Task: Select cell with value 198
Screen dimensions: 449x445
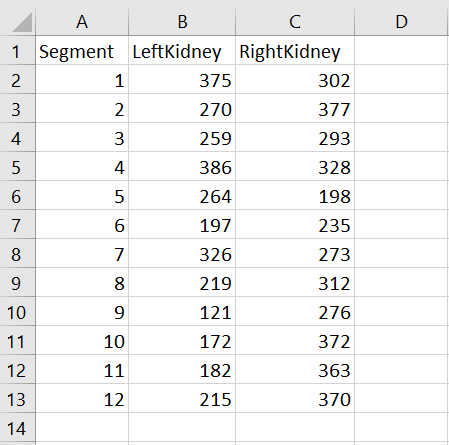Action: click(295, 195)
